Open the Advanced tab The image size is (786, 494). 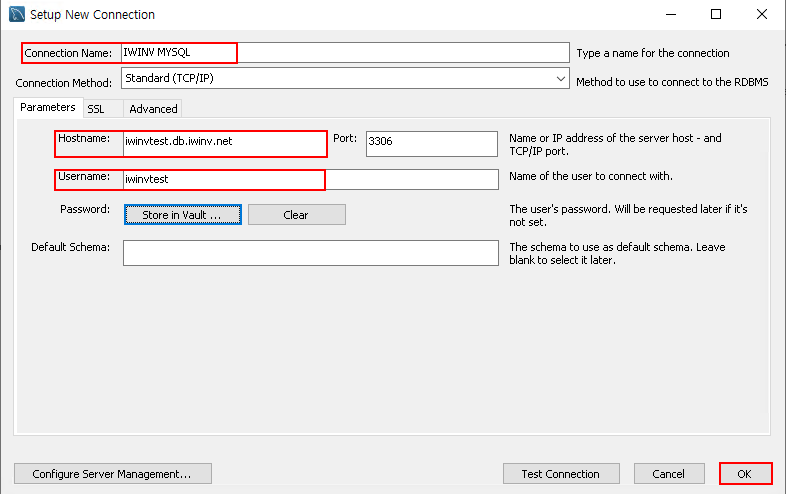[153, 109]
